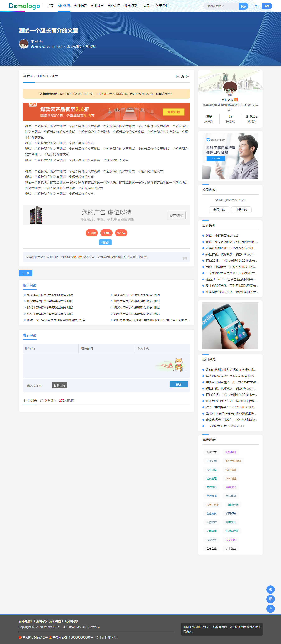This screenshot has width=281, height=644.
Task: Expand the 关于我们 dropdown menu
Action: 164,6
